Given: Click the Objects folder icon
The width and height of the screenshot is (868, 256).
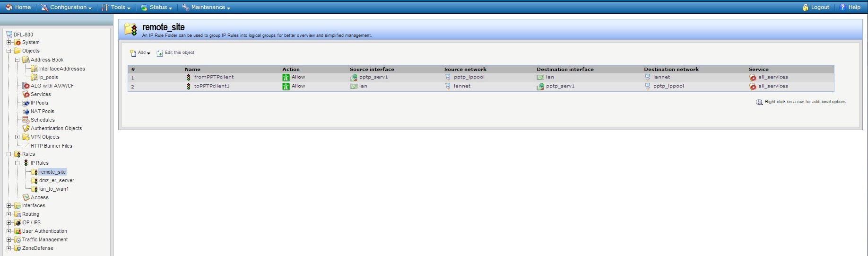Looking at the screenshot, I should 17,51.
